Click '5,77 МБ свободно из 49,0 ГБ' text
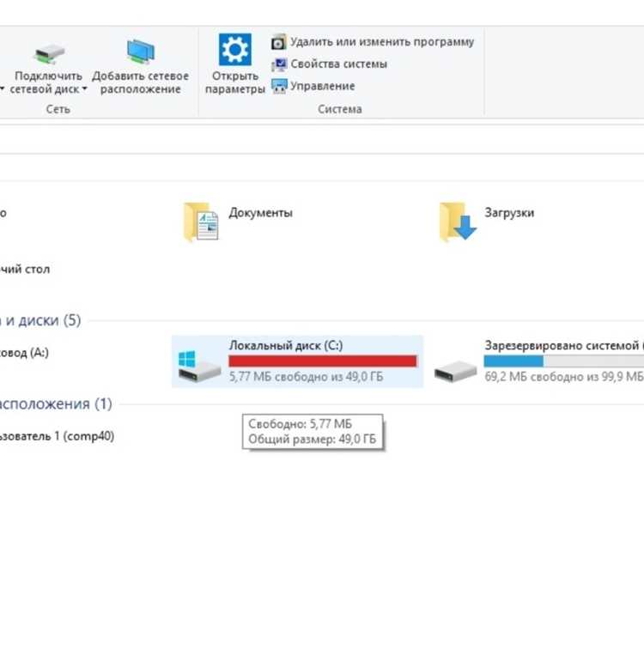This screenshot has height=661, width=644. [307, 376]
